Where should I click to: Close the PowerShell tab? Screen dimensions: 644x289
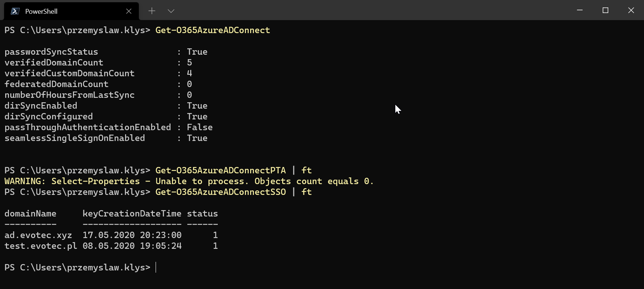click(x=129, y=11)
